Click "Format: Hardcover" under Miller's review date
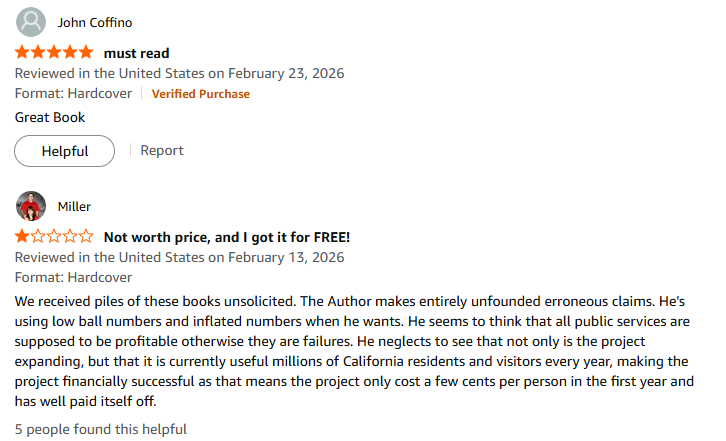Viewport: 726px width, 441px height. pos(73,277)
